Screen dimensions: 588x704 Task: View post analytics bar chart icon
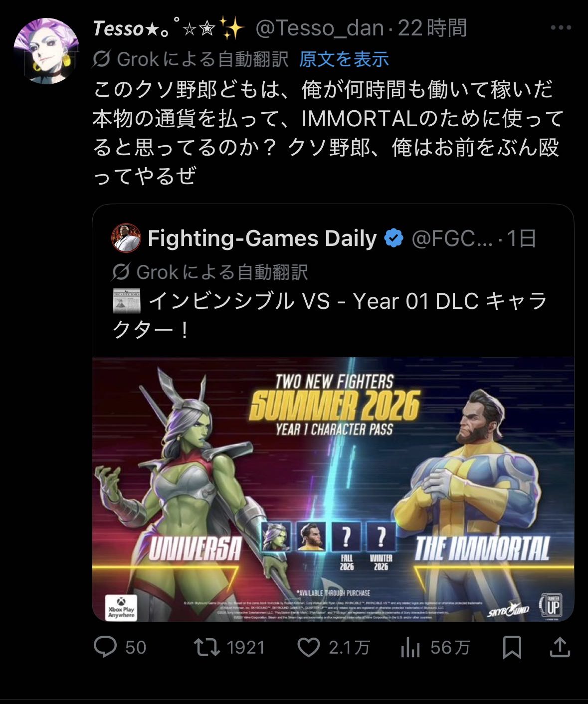(410, 648)
